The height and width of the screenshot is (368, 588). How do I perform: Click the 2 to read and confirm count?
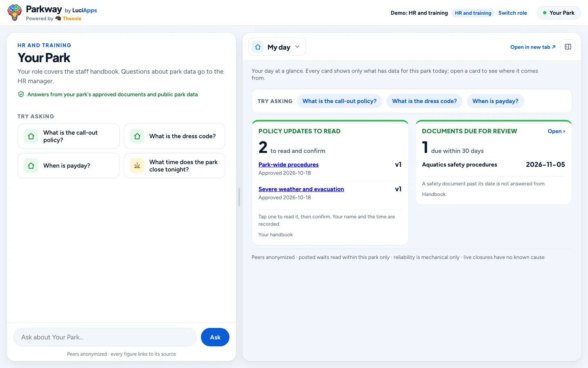[292, 147]
